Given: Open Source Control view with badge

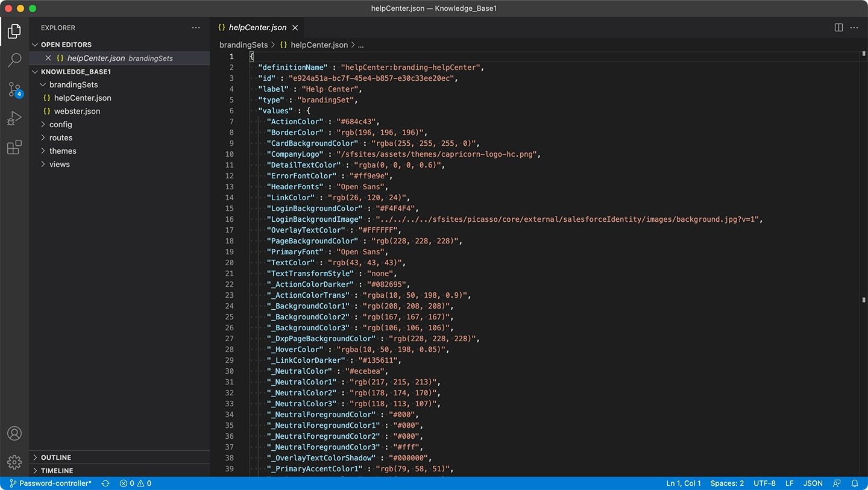Looking at the screenshot, I should (14, 90).
